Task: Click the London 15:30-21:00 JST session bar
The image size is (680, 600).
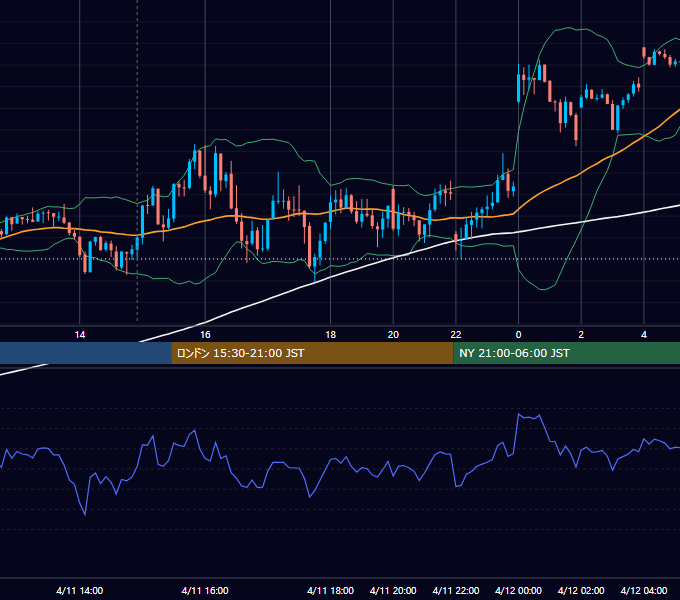Action: (x=312, y=353)
